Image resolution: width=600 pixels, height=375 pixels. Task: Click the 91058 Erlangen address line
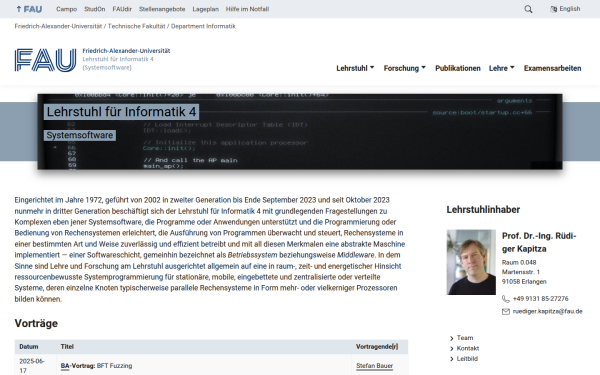524,282
